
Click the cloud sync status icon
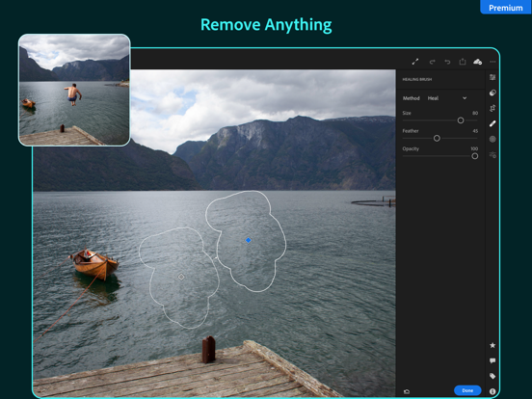[x=477, y=62]
